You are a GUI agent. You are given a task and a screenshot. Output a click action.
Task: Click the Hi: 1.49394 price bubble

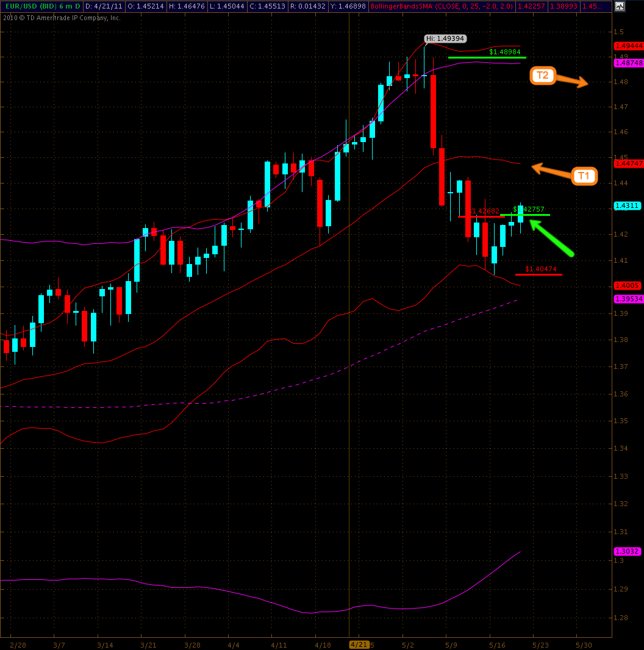tap(445, 38)
